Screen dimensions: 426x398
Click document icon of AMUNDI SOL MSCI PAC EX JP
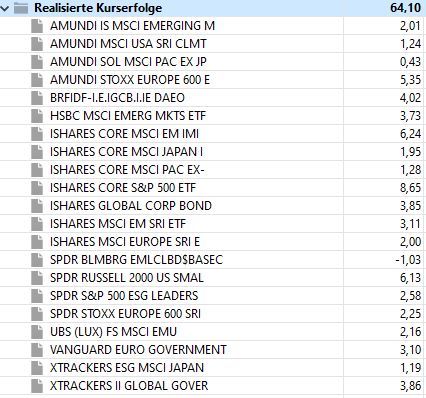[37, 62]
